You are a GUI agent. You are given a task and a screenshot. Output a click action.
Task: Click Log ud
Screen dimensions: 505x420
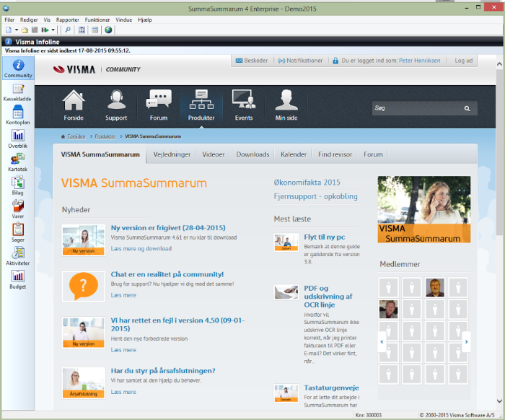[x=463, y=61]
